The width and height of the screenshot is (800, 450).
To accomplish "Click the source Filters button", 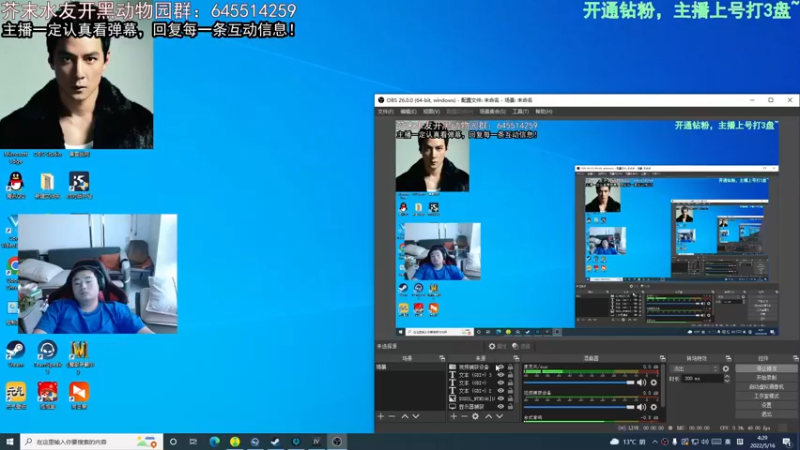I will point(521,346).
